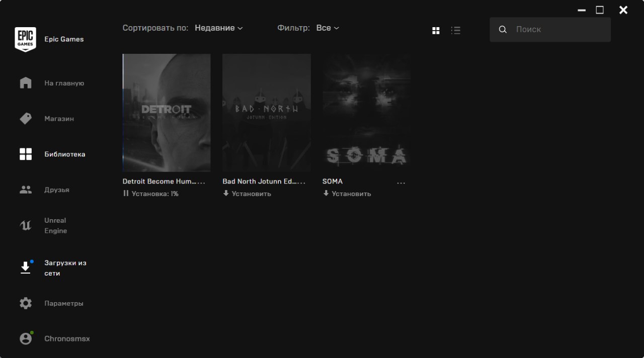Screen dimensions: 644x358
Task: Open the friends people icon
Action: click(26, 190)
